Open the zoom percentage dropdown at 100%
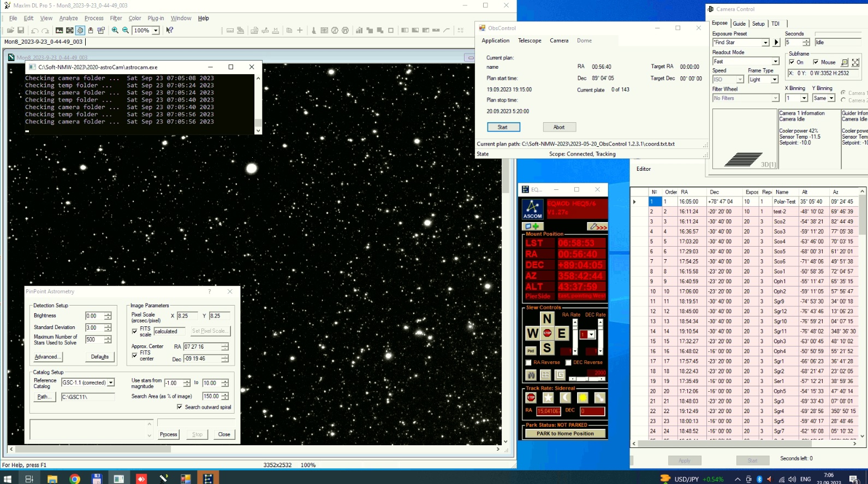This screenshot has width=868, height=484. coord(156,31)
